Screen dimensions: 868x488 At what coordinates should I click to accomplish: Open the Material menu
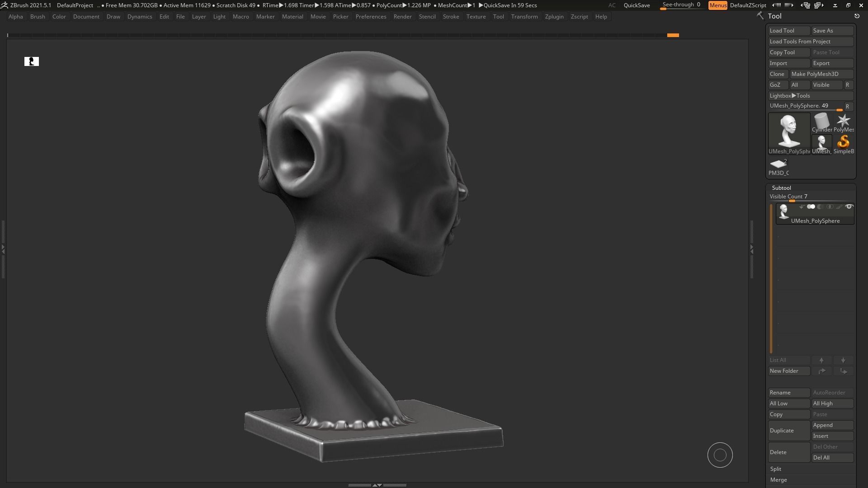(x=292, y=17)
